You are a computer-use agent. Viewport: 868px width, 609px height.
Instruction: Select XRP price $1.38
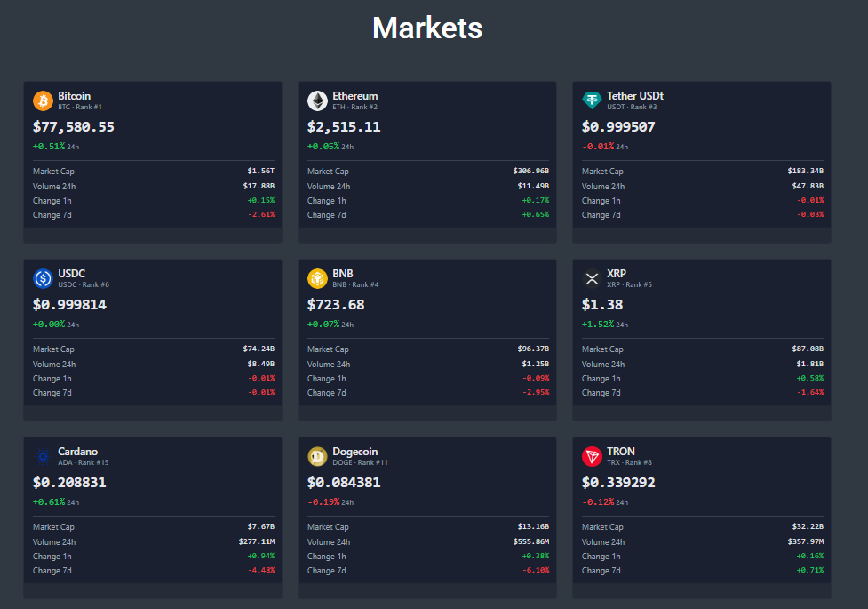click(602, 305)
